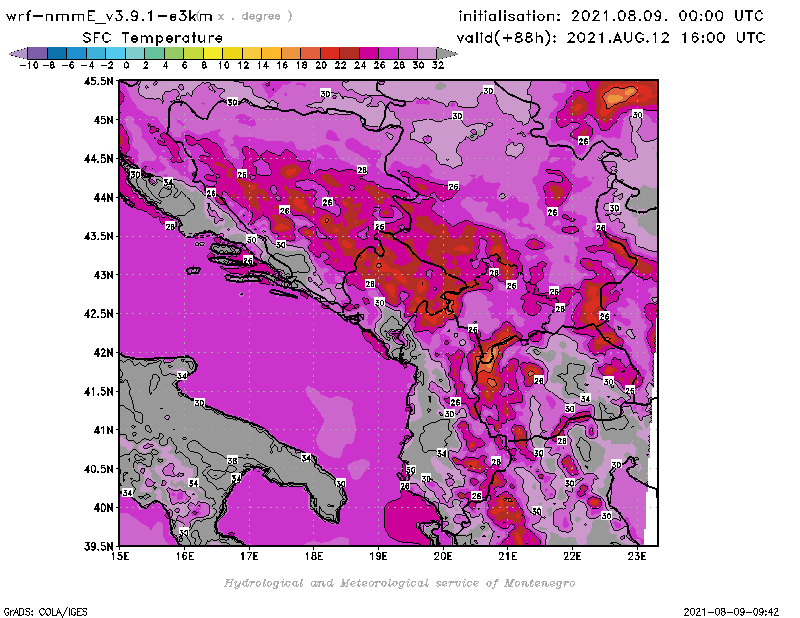Pick the red legend swatch between 20 and 22

click(x=330, y=53)
